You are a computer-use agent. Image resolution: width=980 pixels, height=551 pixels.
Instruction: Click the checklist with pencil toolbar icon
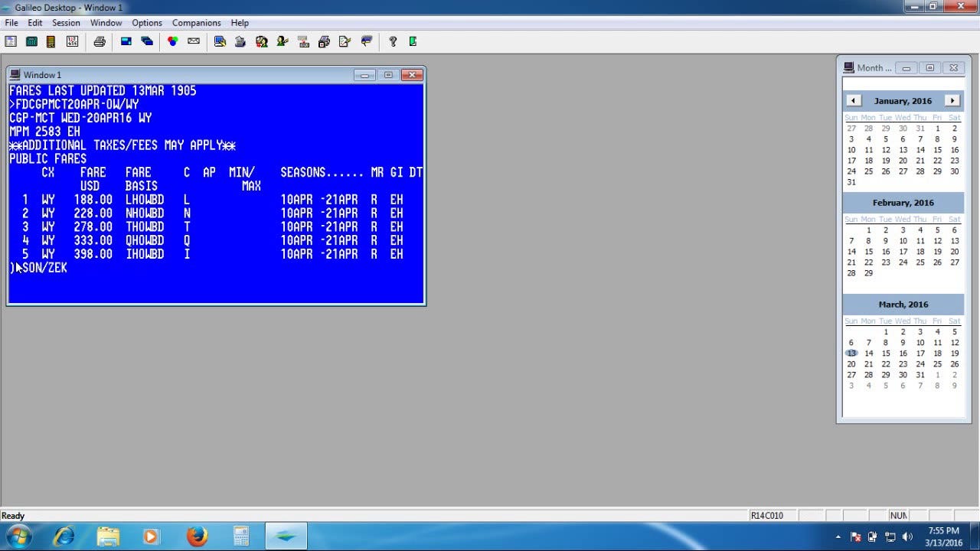click(x=345, y=41)
